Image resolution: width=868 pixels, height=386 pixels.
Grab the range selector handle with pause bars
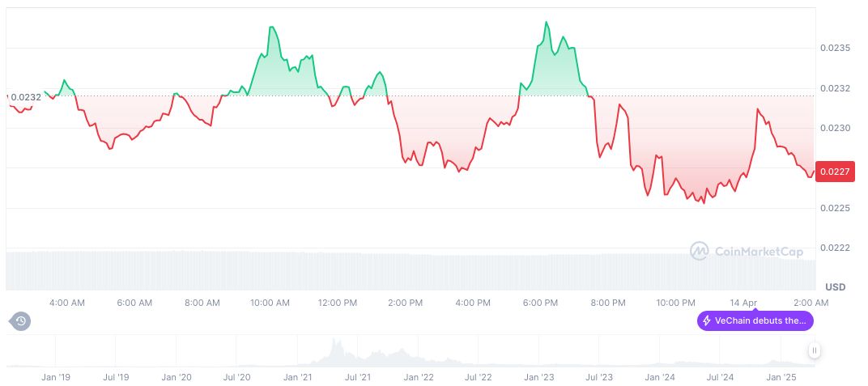pos(814,350)
